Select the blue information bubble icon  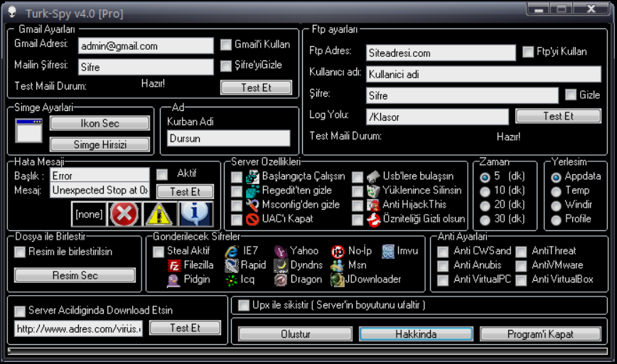[x=195, y=214]
